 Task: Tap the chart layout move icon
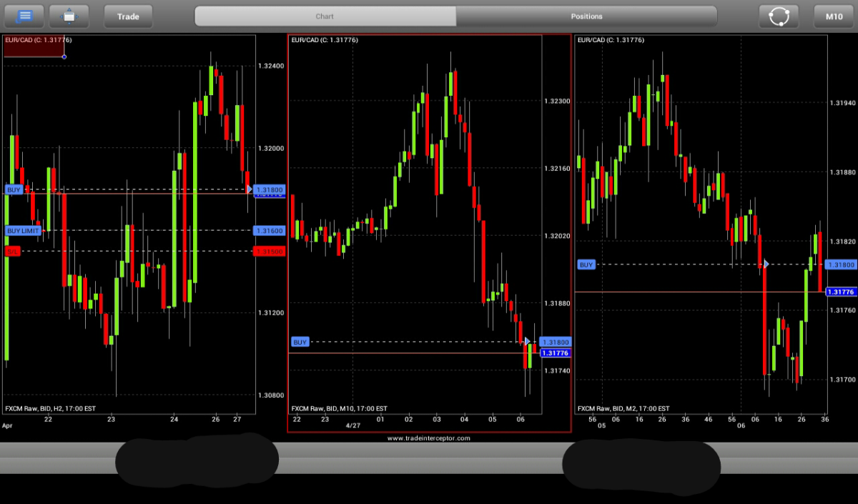pos(69,16)
